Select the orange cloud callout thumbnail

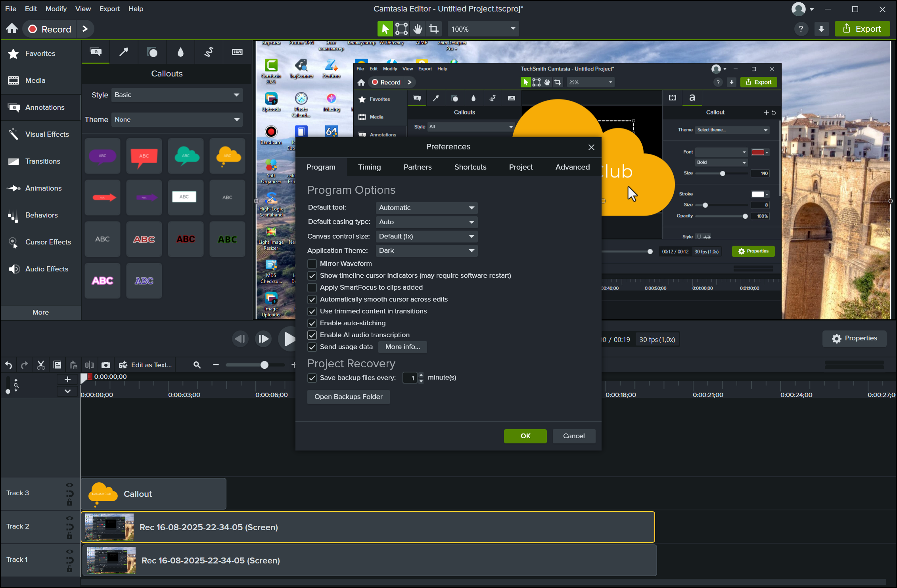[228, 156]
